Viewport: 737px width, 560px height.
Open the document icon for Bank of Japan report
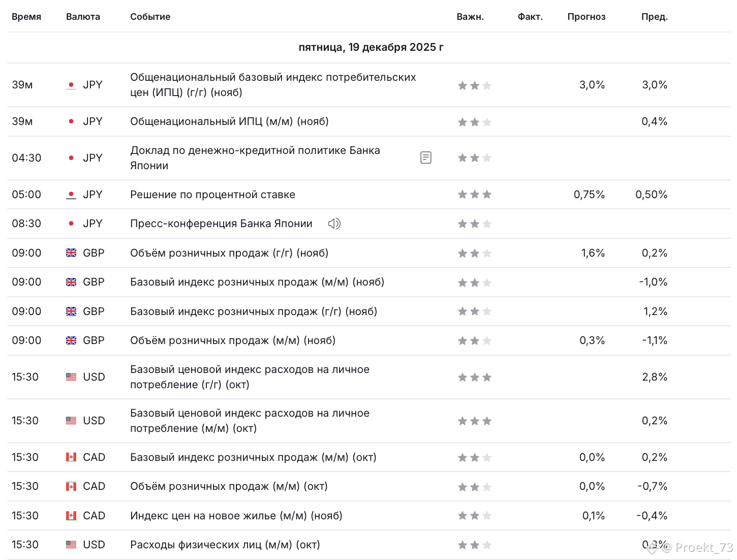[426, 158]
